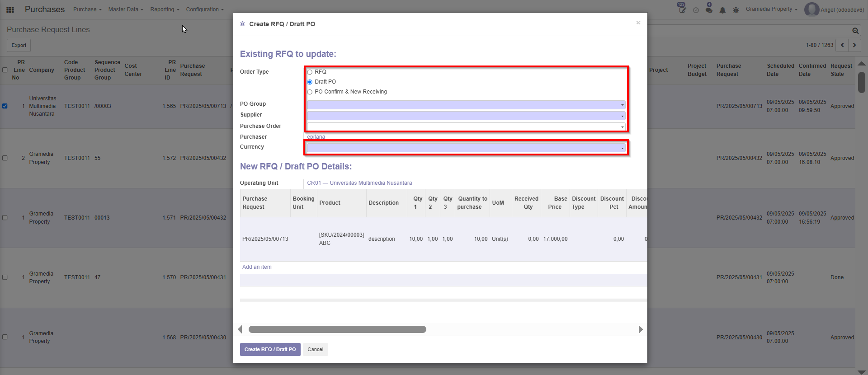868x375 pixels.
Task: Go to previous page of records
Action: click(842, 45)
